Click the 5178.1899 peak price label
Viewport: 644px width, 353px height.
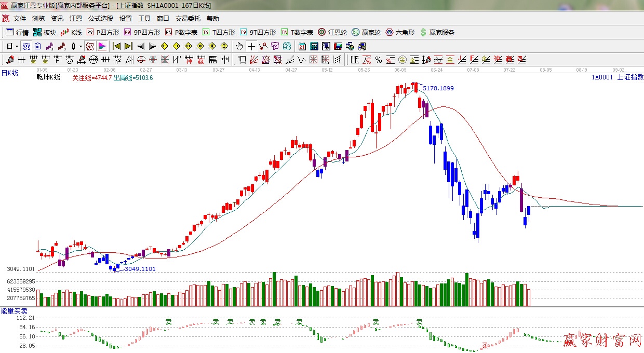438,88
